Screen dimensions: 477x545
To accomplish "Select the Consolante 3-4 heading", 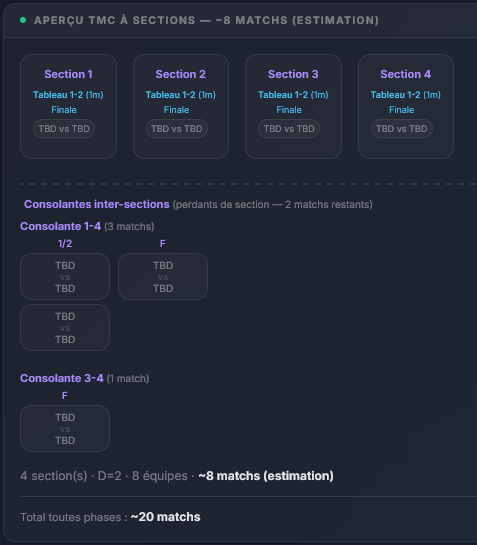I will [x=62, y=378].
